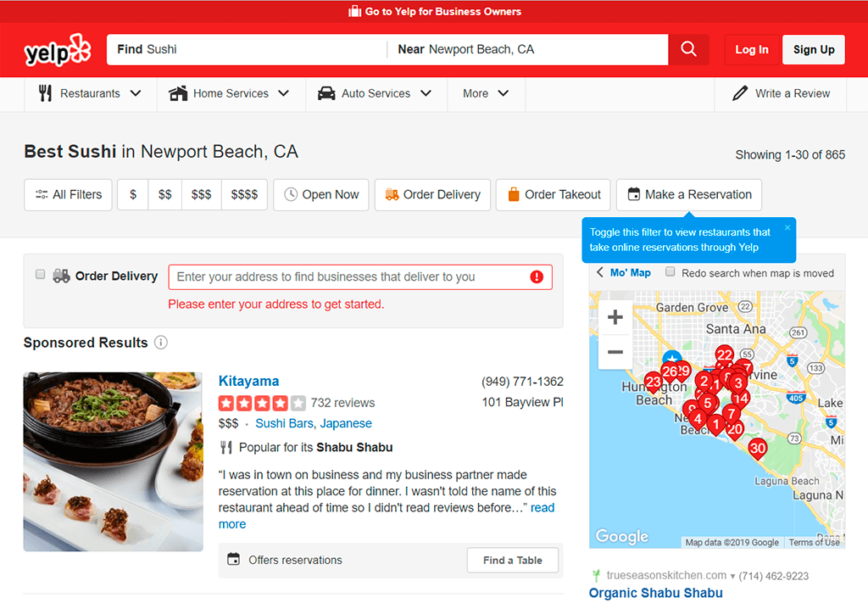Click the Kitayama star rating

tap(262, 403)
